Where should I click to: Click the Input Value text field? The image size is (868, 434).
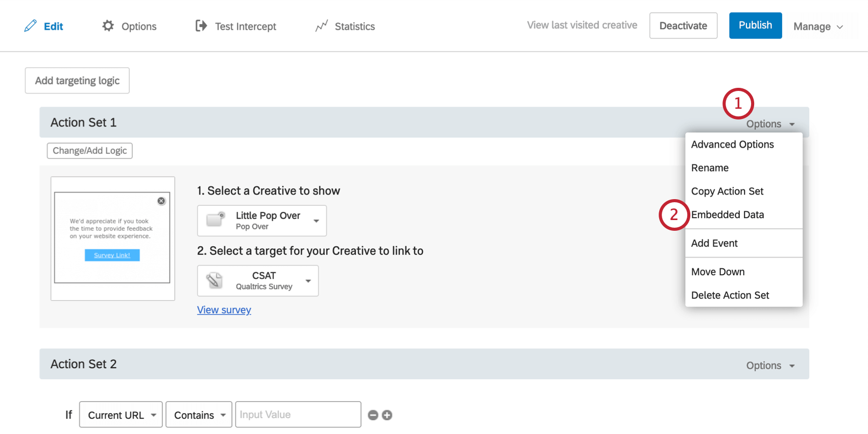point(298,415)
